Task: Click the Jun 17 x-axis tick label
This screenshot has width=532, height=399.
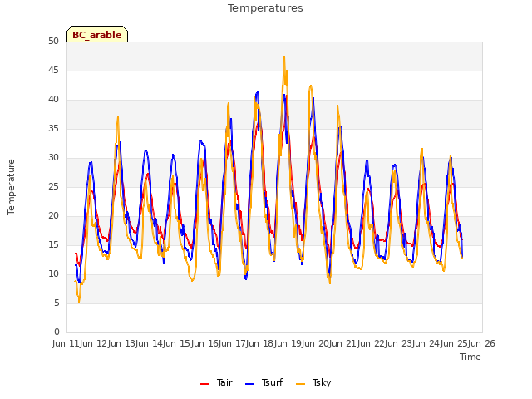Action: [x=231, y=343]
